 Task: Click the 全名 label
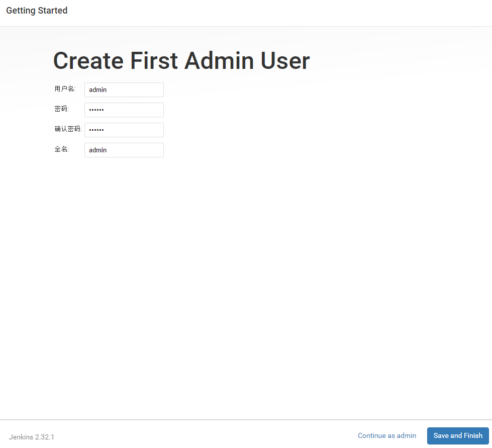pos(61,149)
